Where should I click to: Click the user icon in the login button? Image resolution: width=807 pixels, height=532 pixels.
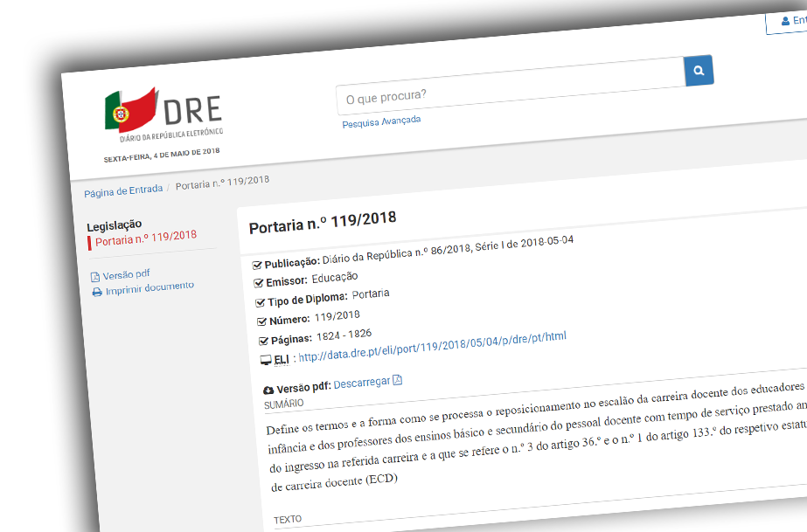pyautogui.click(x=783, y=21)
